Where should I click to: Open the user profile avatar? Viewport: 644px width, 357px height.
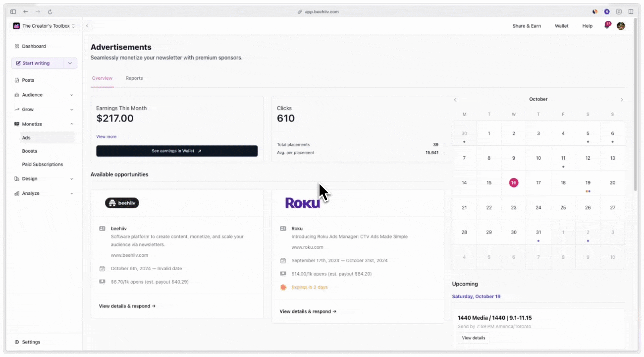pyautogui.click(x=621, y=26)
